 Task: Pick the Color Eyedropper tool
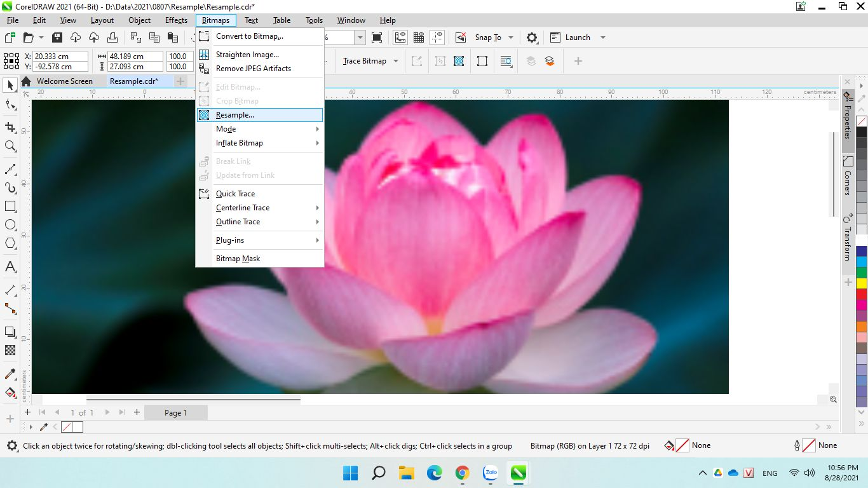pyautogui.click(x=10, y=374)
